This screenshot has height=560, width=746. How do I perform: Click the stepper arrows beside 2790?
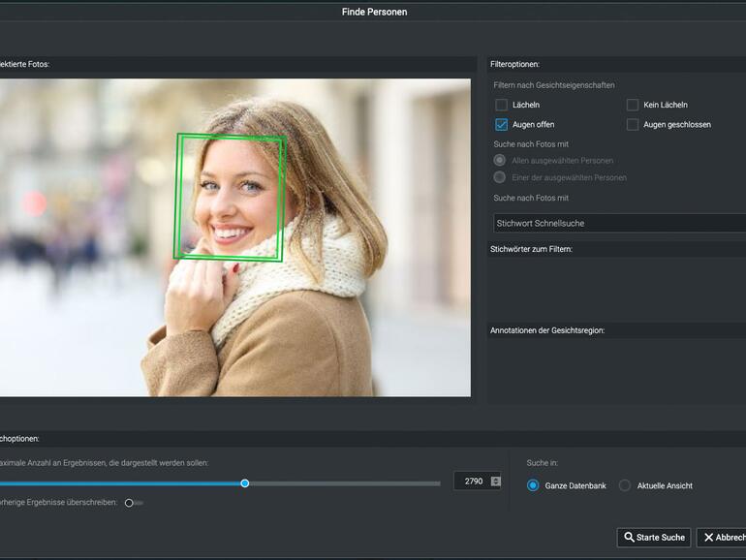[x=496, y=482]
